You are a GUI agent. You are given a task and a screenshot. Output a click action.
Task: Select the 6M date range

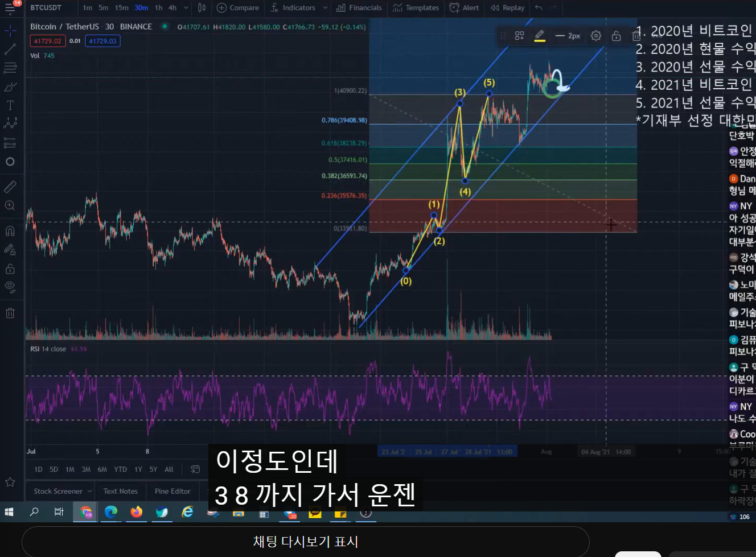click(102, 469)
